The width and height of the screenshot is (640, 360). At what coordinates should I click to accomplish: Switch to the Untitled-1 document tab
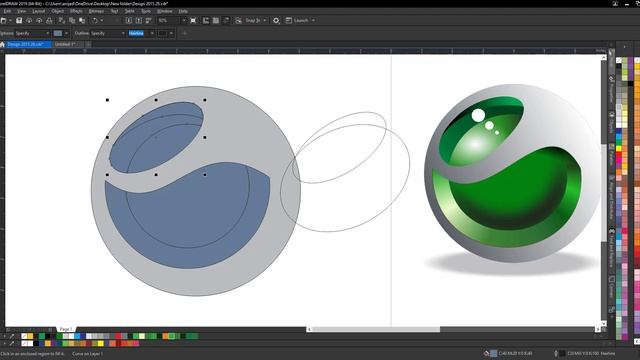(x=67, y=44)
